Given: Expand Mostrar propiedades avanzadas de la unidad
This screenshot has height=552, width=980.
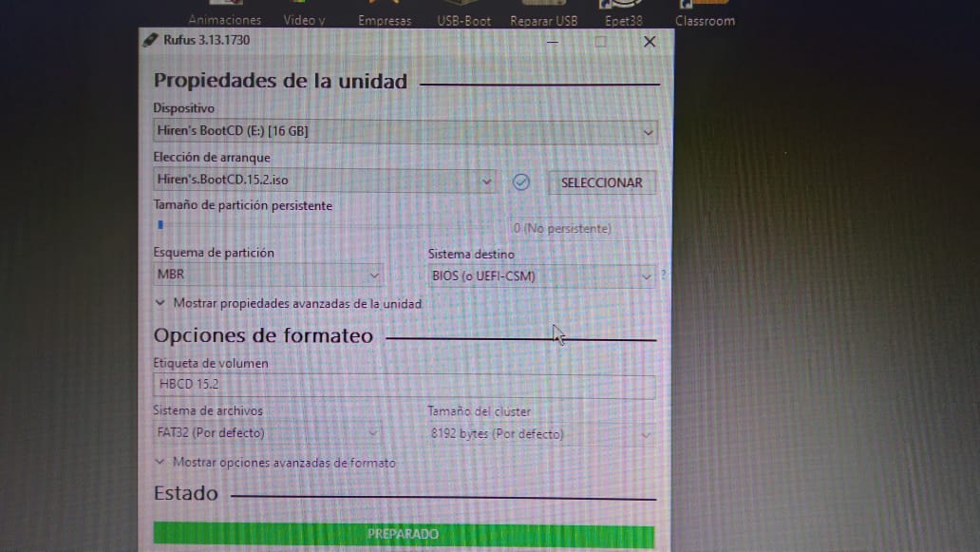Looking at the screenshot, I should click(288, 304).
